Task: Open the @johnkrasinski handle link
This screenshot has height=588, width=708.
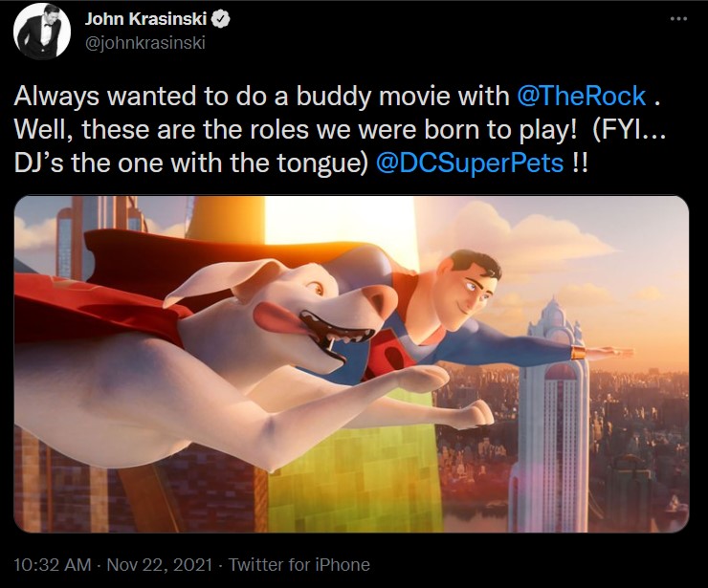Action: point(144,43)
